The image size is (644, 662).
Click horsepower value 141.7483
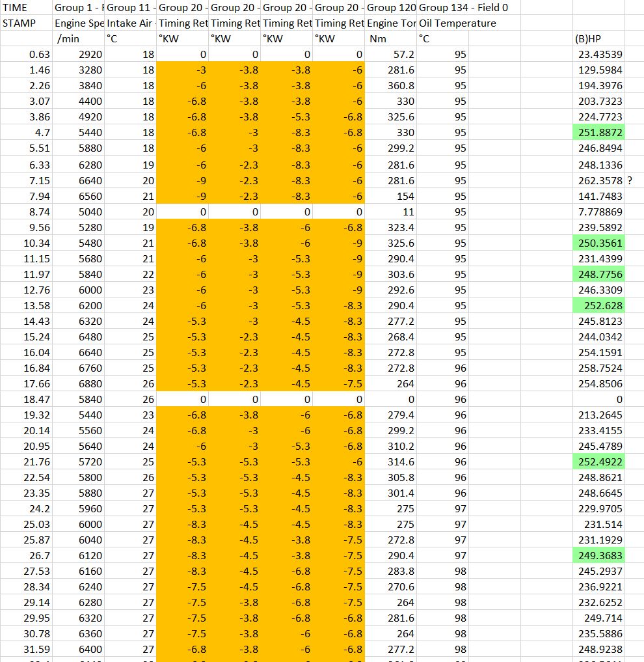click(x=598, y=197)
